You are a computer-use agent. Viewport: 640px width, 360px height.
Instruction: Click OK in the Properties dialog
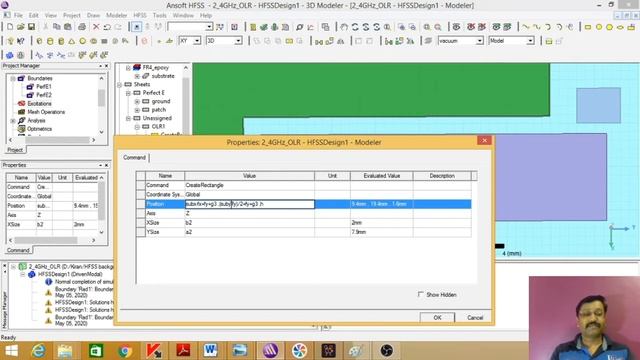tap(437, 317)
